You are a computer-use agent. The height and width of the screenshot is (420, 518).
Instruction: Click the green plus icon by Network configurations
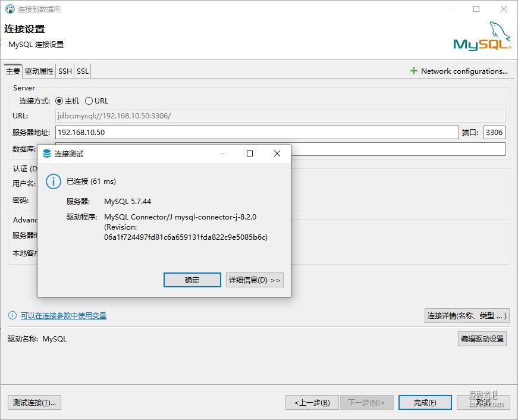[413, 71]
